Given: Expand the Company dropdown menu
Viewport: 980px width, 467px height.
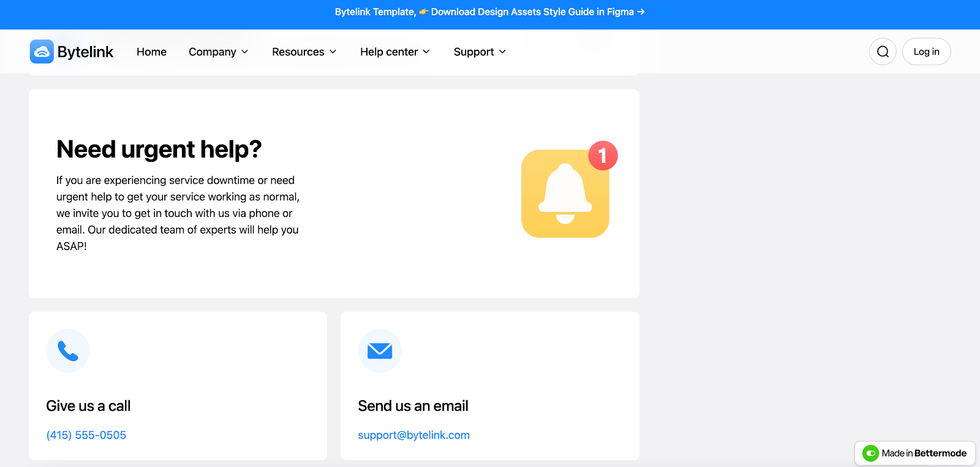Looking at the screenshot, I should [x=219, y=52].
